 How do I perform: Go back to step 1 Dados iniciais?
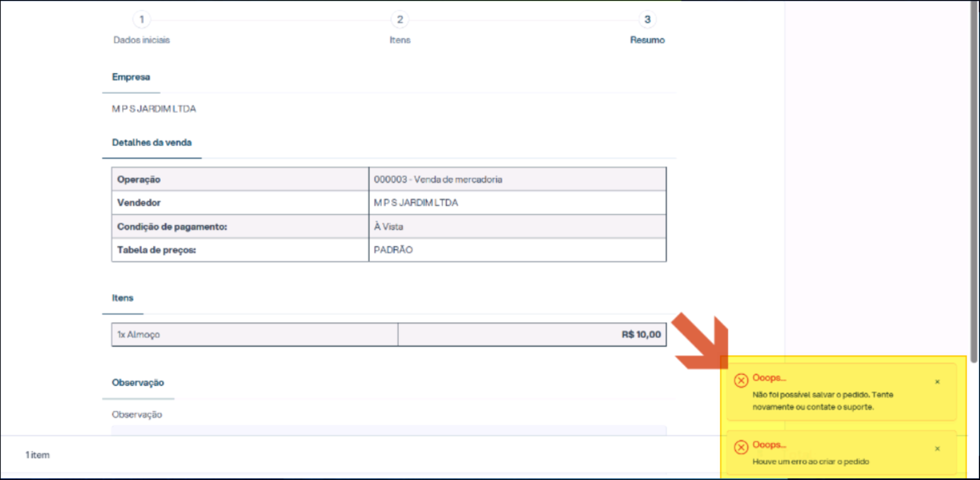tap(141, 29)
